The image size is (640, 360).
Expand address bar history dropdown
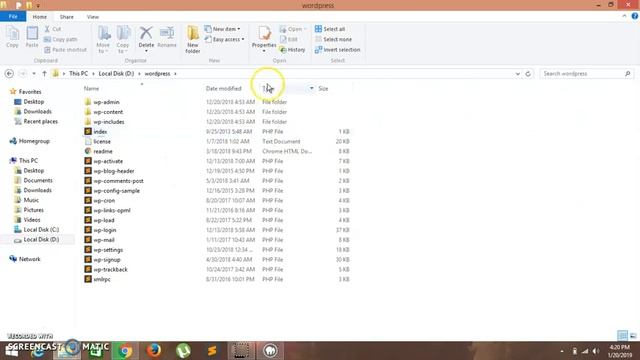[x=518, y=74]
